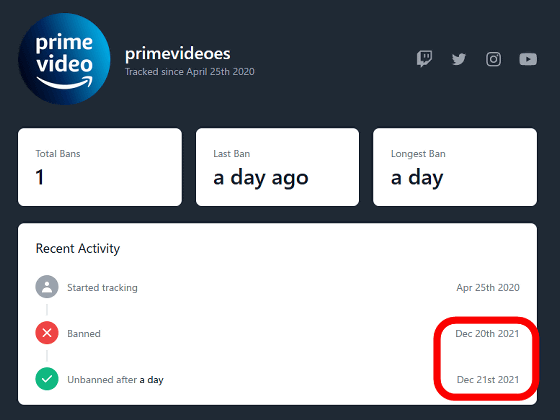560x420 pixels.
Task: Open the YouTube channel icon
Action: tap(528, 59)
